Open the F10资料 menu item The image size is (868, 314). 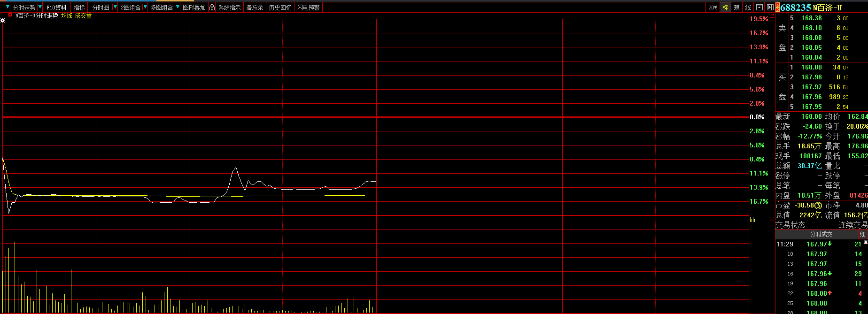coord(56,8)
